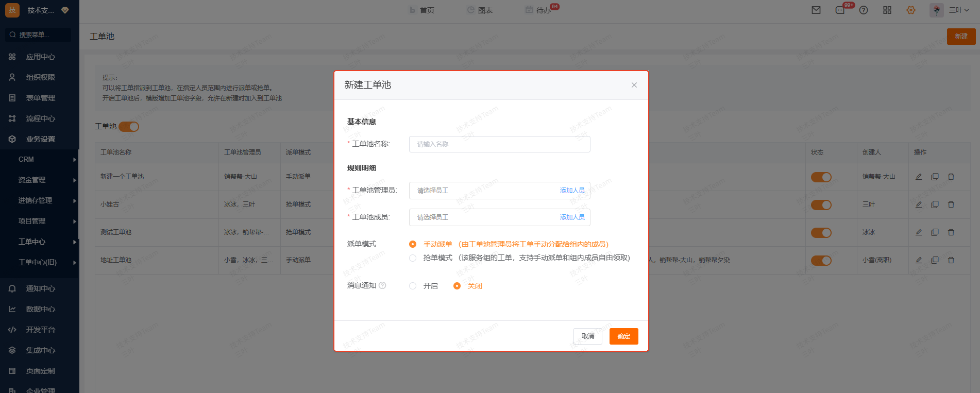Delete the 测试工单池 row via trash icon
Screen dimensions: 980x393
pos(951,232)
